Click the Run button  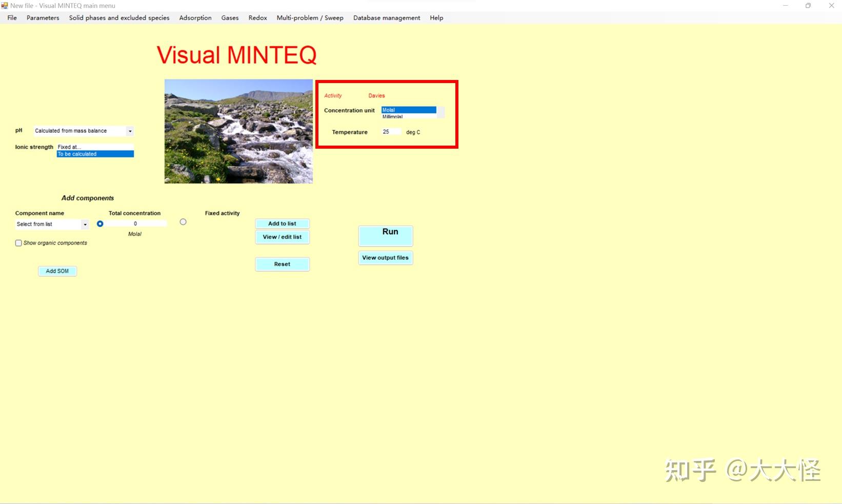coord(385,235)
